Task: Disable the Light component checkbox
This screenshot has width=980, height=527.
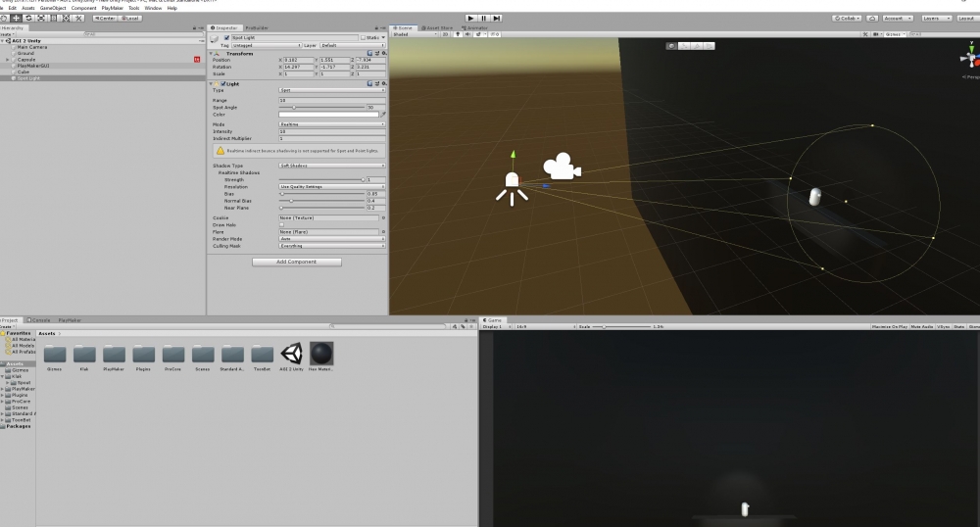Action: coord(223,83)
